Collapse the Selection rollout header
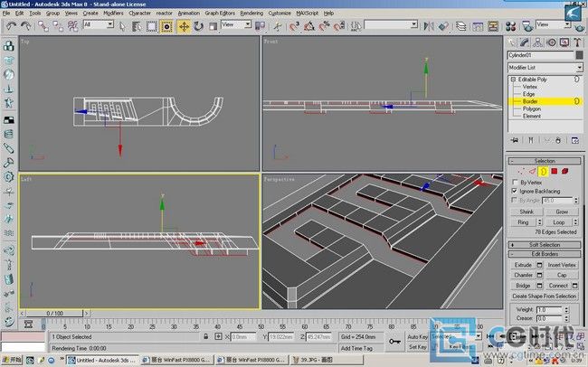This screenshot has height=367, width=588. 545,161
